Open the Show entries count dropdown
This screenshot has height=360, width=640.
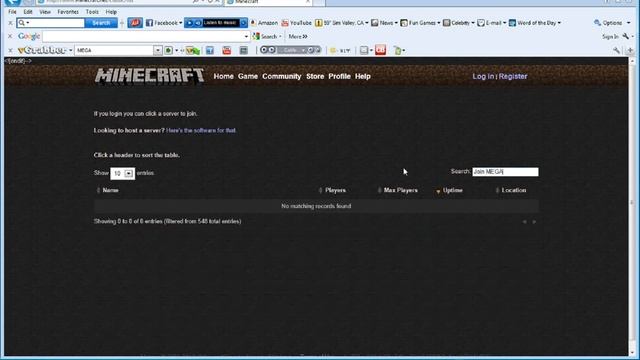[x=129, y=173]
